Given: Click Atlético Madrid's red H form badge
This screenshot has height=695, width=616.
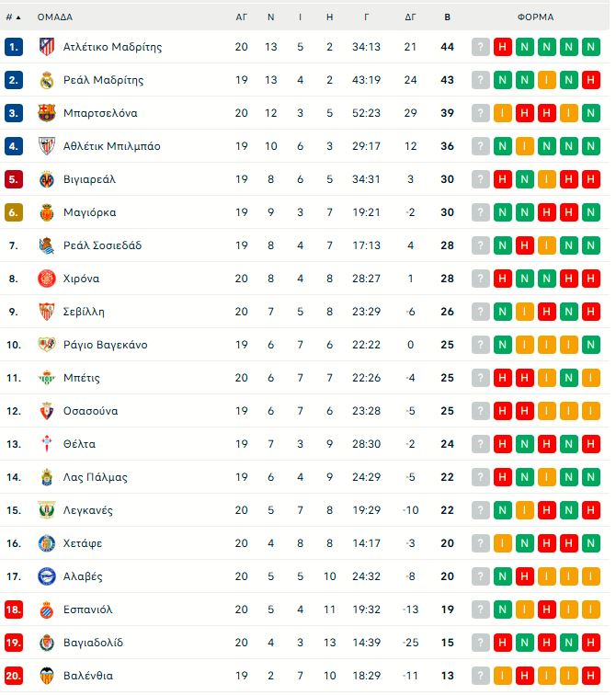Looking at the screenshot, I should click(x=502, y=47).
